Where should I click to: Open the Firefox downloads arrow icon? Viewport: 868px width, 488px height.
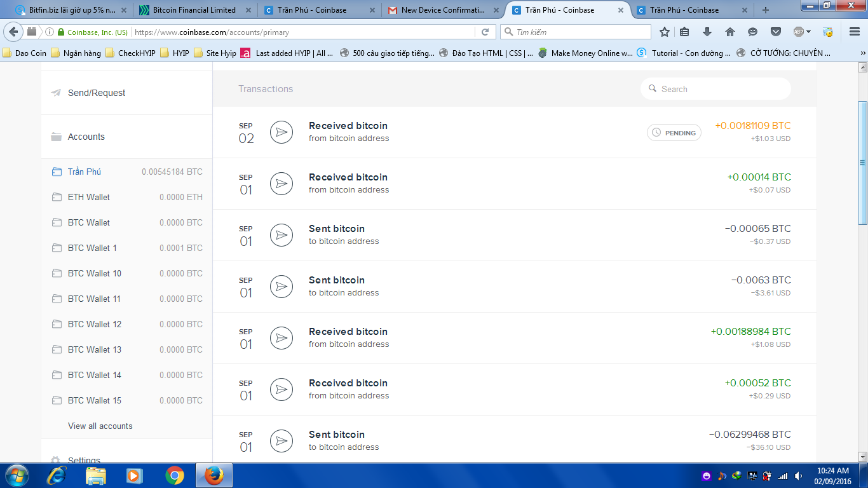tap(707, 32)
